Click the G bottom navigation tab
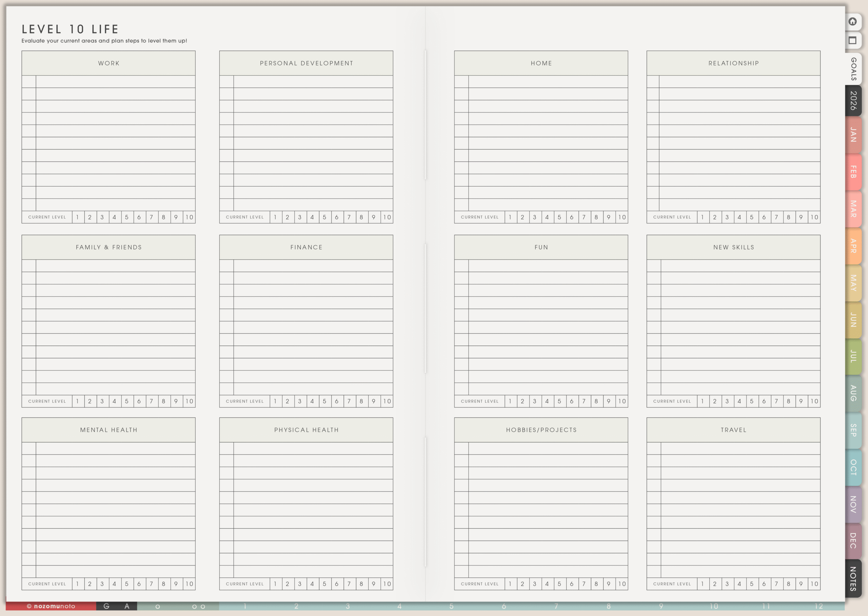Screen dimensions: 868x616 pos(106,606)
